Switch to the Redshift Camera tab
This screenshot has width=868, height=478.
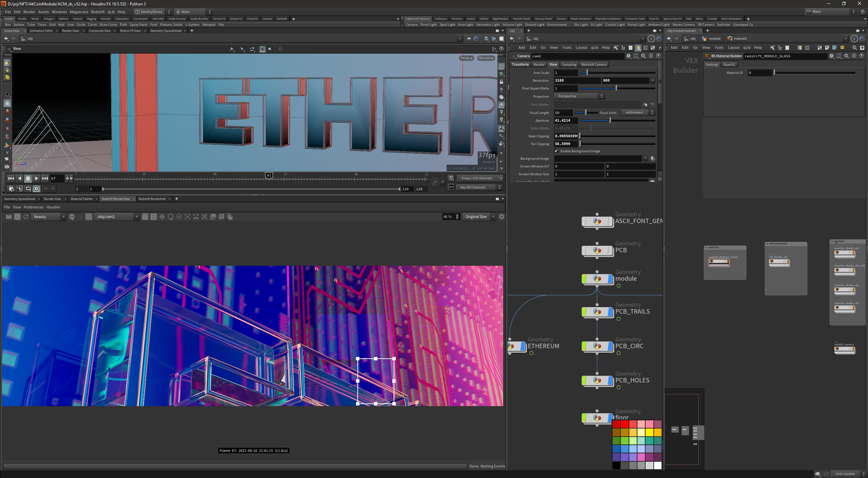594,64
